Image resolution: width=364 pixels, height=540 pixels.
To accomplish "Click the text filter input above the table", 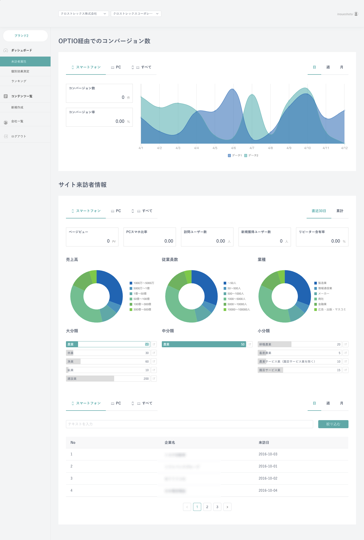I will (x=189, y=424).
